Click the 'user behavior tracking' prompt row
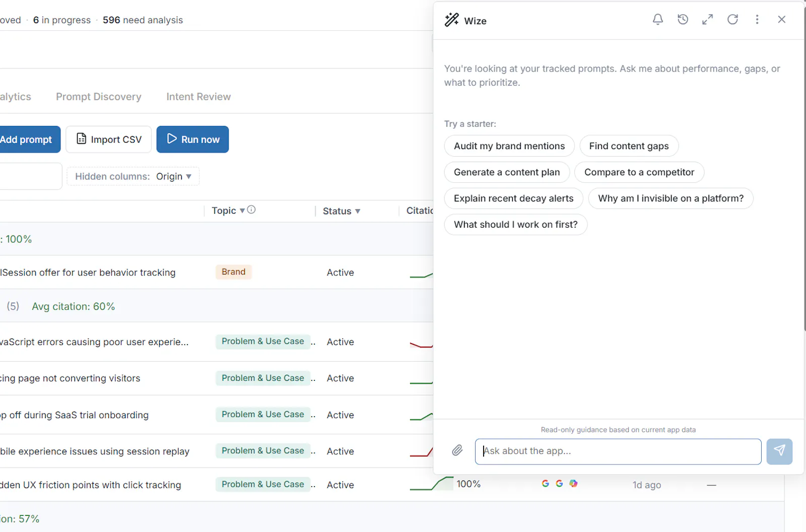The height and width of the screenshot is (532, 806). (x=88, y=273)
